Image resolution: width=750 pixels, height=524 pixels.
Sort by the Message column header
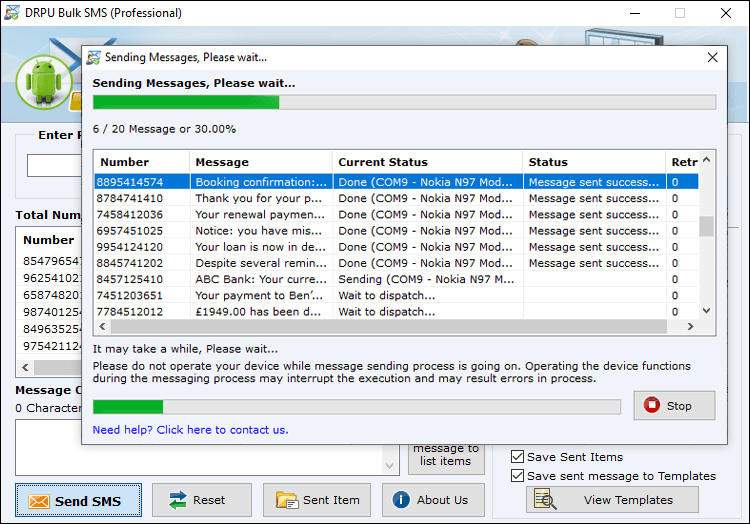[261, 162]
